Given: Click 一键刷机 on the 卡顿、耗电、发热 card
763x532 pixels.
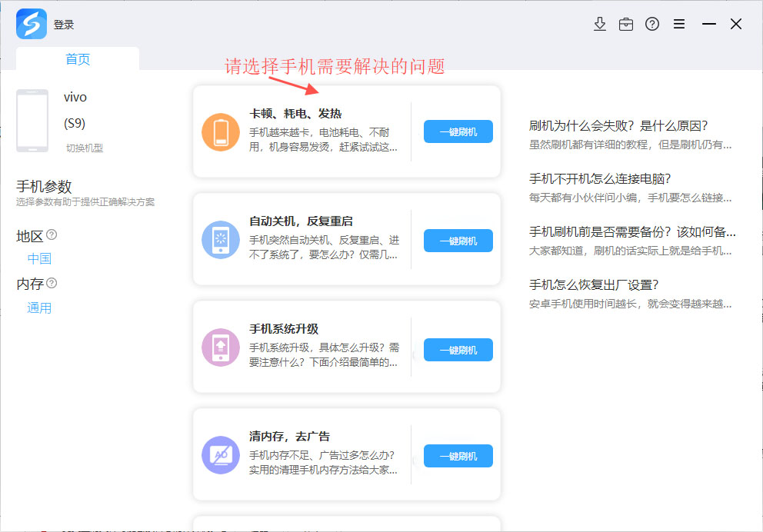Looking at the screenshot, I should pyautogui.click(x=458, y=131).
